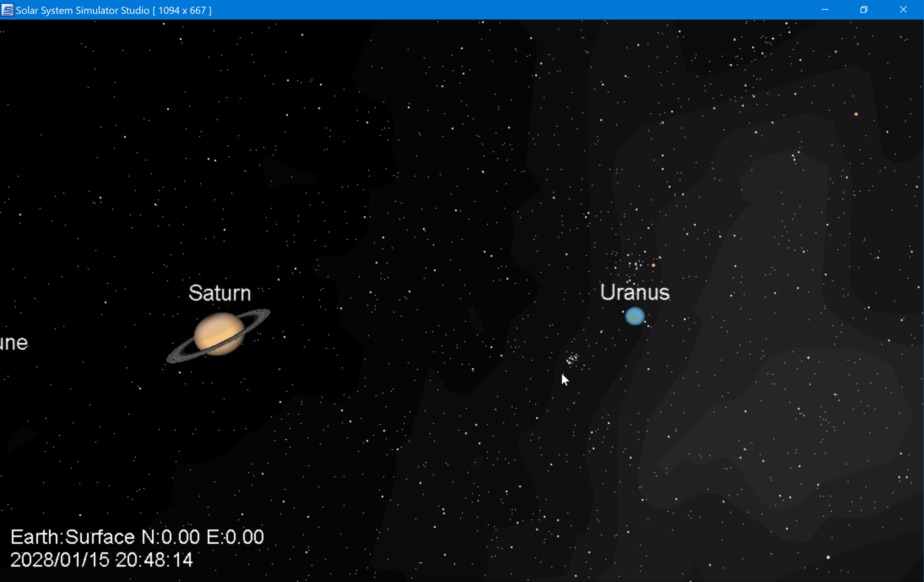Click the Saturn text label

pyautogui.click(x=220, y=293)
